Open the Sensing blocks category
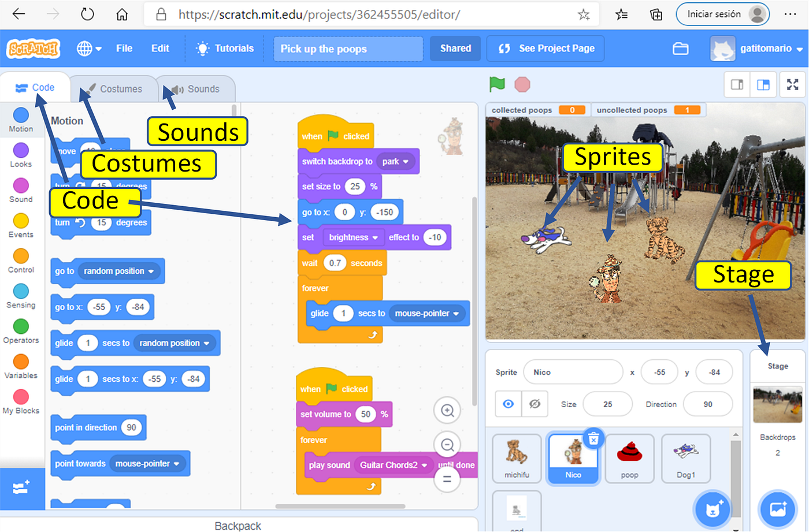The height and width of the screenshot is (532, 809). pyautogui.click(x=21, y=296)
